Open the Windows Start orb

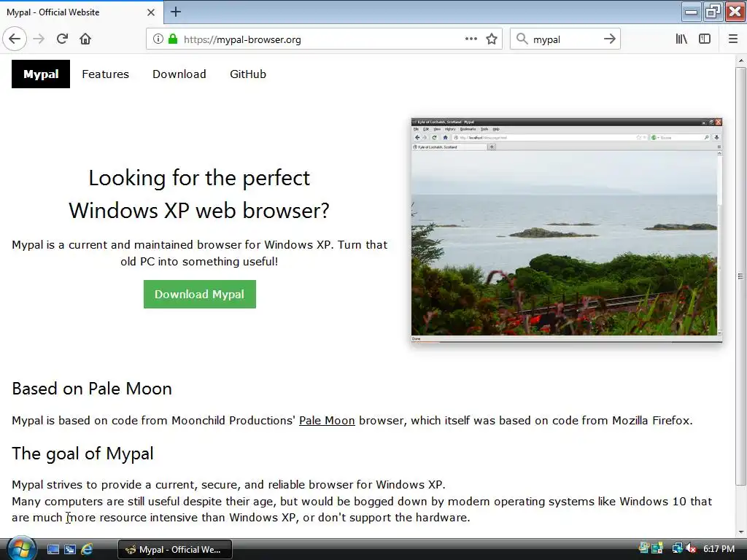pos(20,548)
